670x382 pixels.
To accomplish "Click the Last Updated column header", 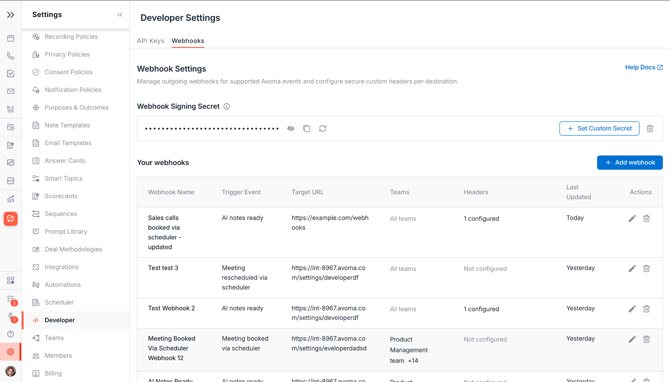I will click(x=579, y=192).
